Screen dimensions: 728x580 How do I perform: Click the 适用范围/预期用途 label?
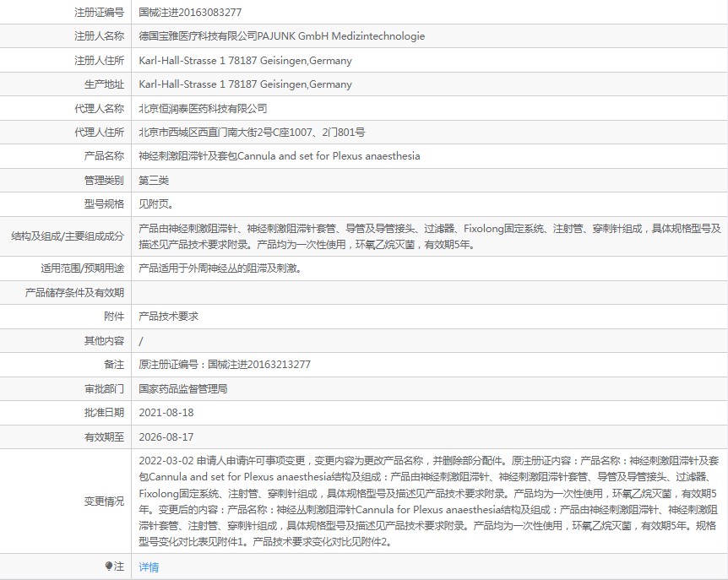[83, 268]
